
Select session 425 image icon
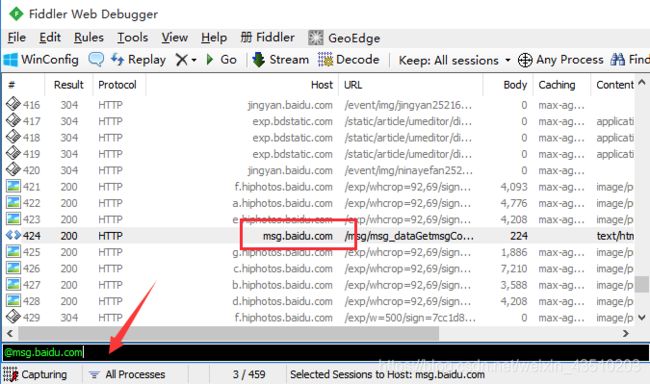(13, 251)
